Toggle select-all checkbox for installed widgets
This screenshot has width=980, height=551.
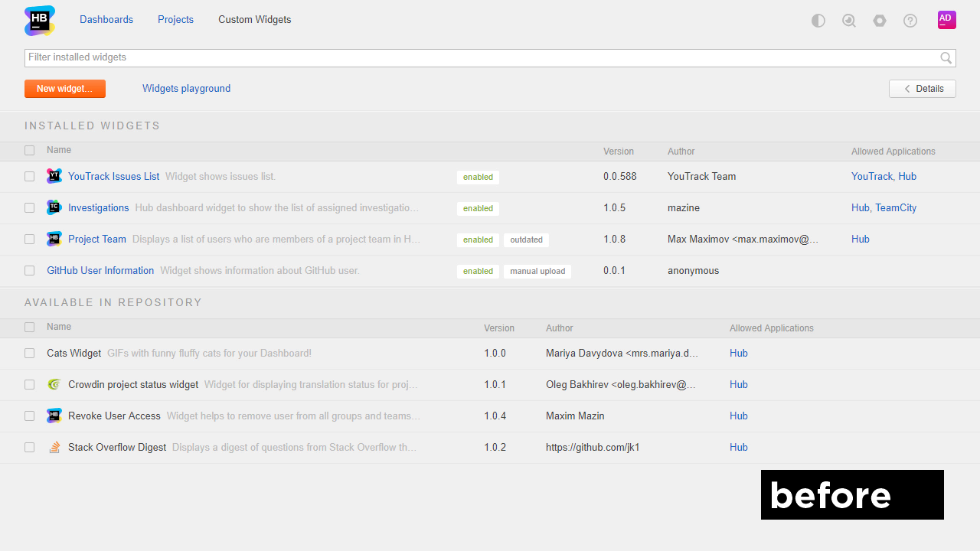pyautogui.click(x=30, y=151)
